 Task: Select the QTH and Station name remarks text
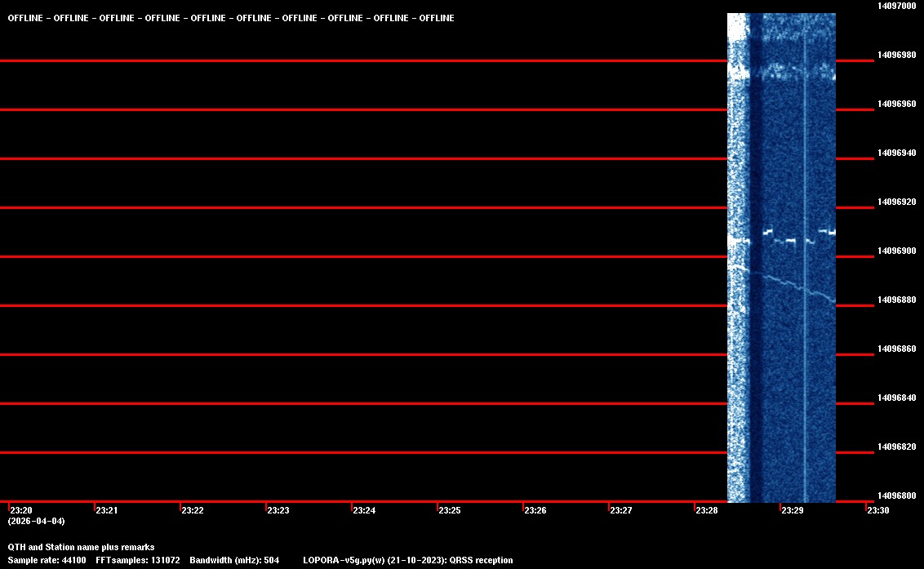pyautogui.click(x=81, y=547)
